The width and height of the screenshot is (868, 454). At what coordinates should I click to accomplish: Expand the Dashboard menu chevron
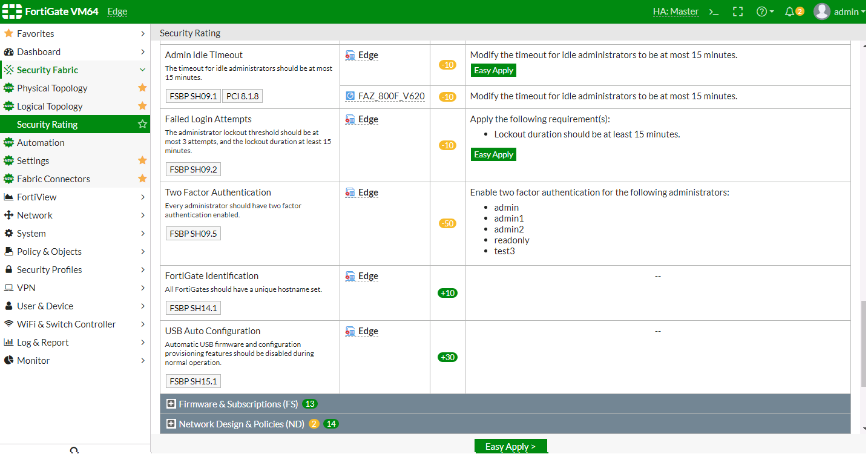click(142, 51)
